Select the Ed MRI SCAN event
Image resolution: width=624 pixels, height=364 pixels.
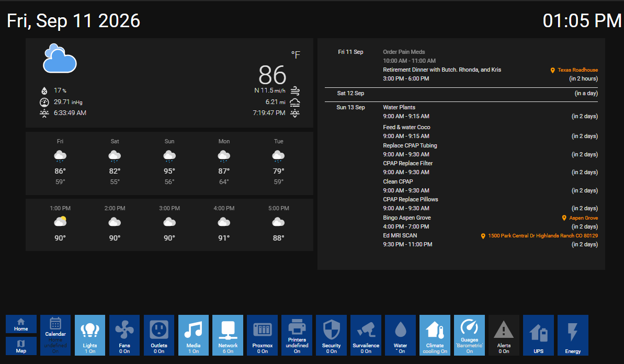point(400,235)
